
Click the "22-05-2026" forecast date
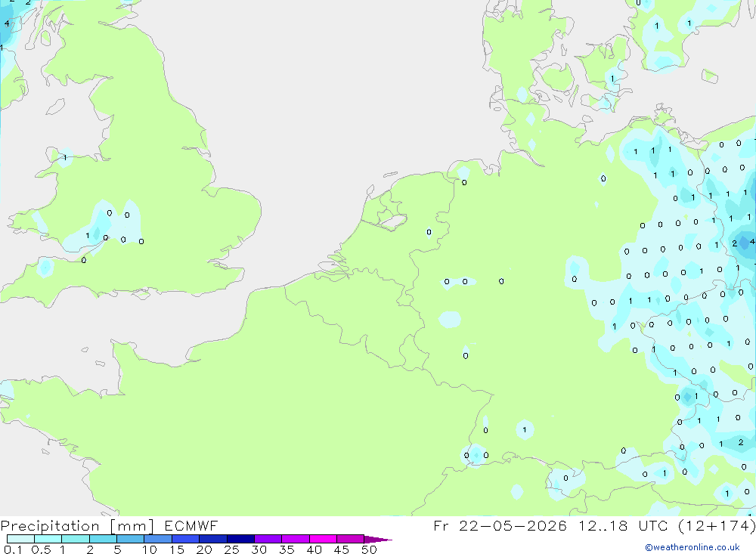click(x=513, y=525)
